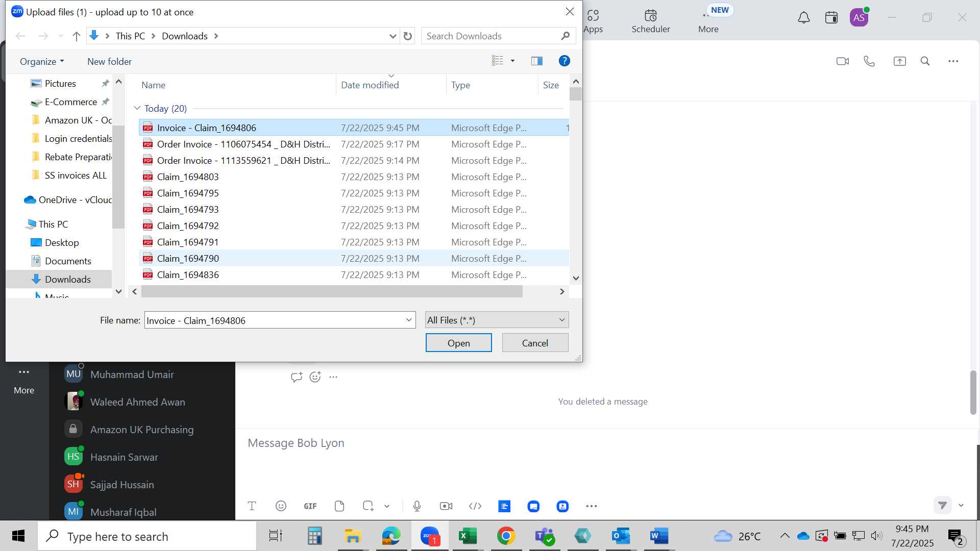Open help in the upload dialog
This screenshot has height=551, width=980.
(x=564, y=61)
